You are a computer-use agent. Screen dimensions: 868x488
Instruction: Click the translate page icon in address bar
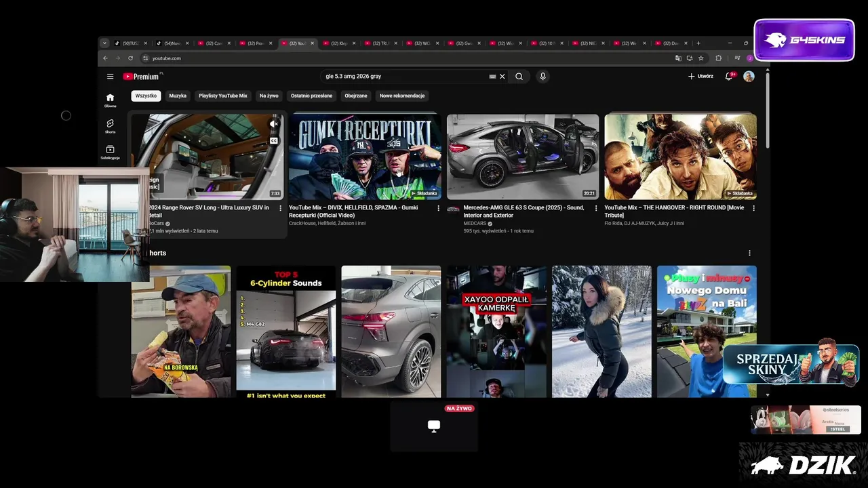pyautogui.click(x=678, y=58)
